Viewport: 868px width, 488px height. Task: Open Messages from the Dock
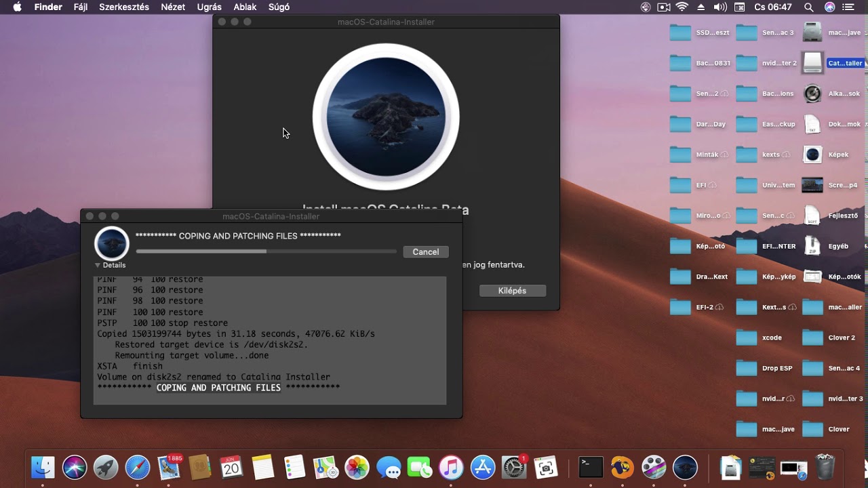click(389, 467)
